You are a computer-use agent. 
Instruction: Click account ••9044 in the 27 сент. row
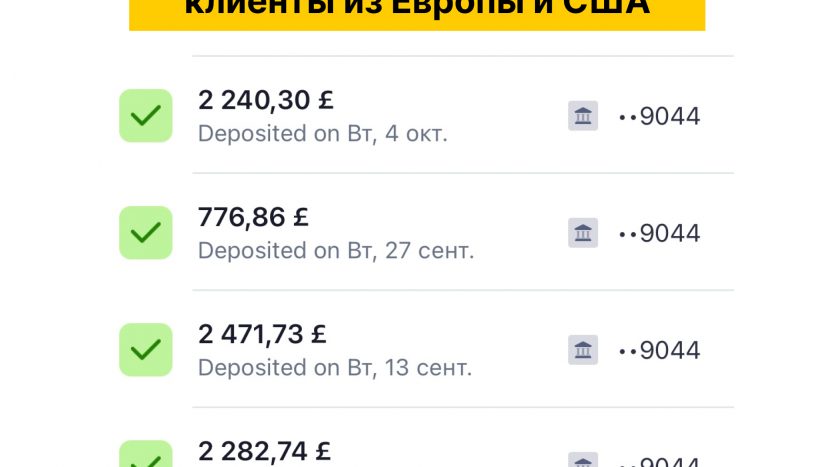660,233
